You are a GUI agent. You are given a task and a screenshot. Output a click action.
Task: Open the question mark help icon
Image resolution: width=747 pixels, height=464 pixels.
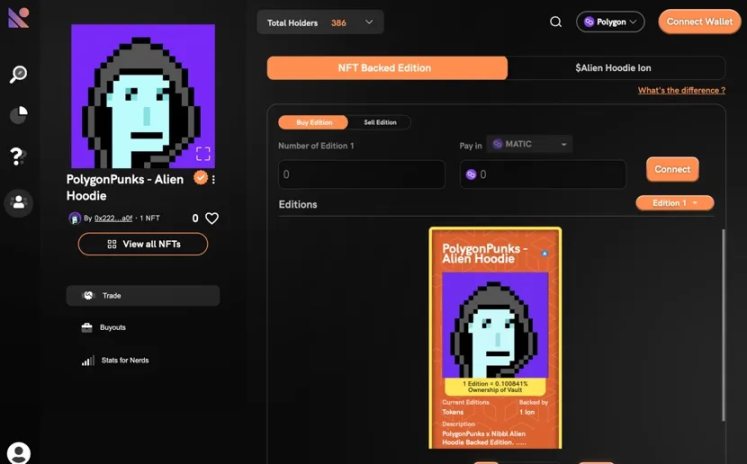tap(18, 156)
